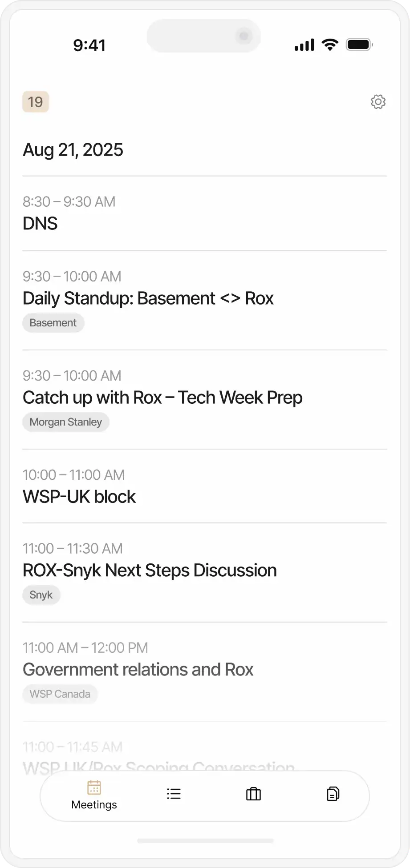Tap the Wi-Fi status bar icon
This screenshot has width=410, height=868.
(329, 45)
